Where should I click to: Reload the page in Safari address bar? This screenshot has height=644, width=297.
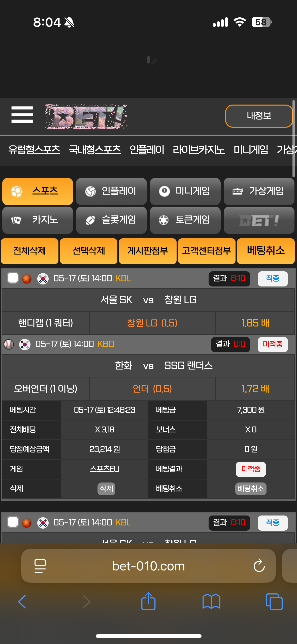coord(259,566)
